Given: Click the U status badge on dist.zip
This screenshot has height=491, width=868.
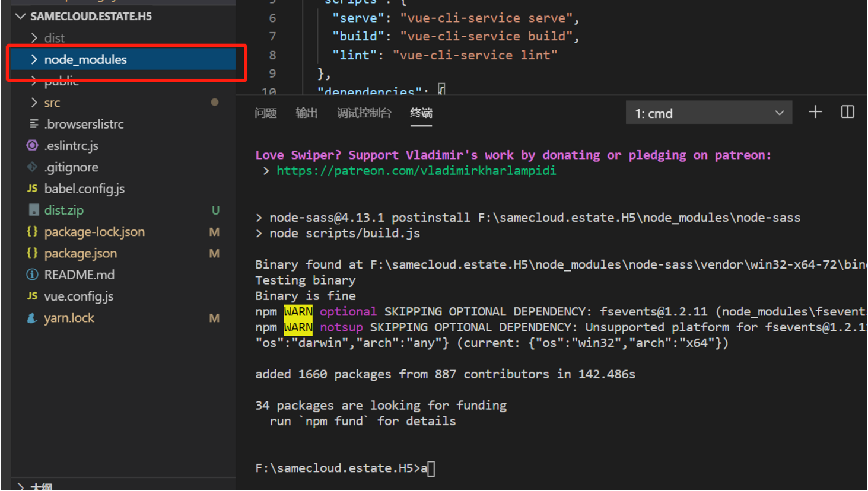Looking at the screenshot, I should (x=215, y=211).
